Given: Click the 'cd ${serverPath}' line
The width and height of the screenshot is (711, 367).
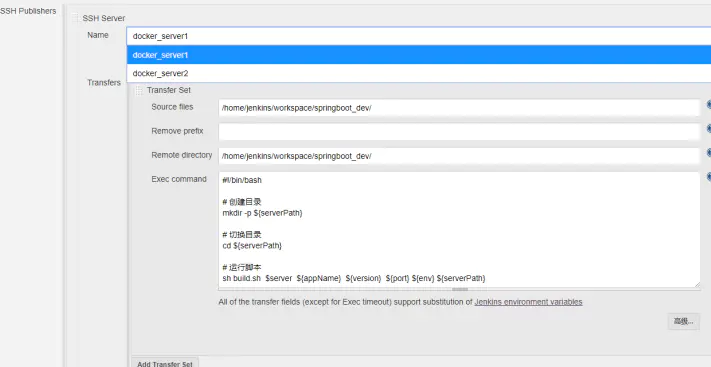Looking at the screenshot, I should point(252,245).
